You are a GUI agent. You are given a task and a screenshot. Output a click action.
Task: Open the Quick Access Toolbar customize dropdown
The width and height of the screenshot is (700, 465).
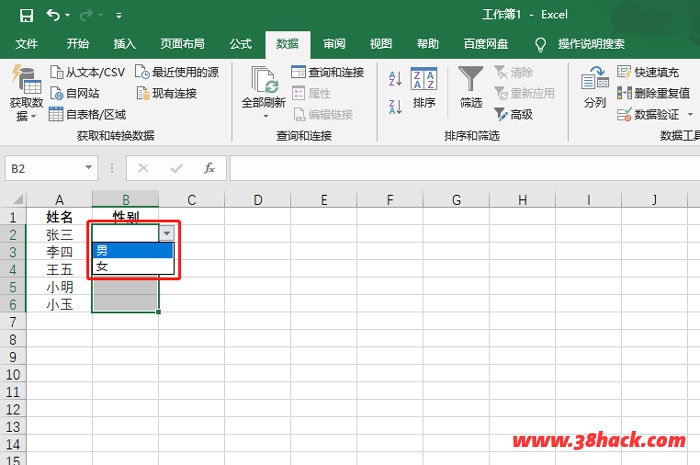119,16
